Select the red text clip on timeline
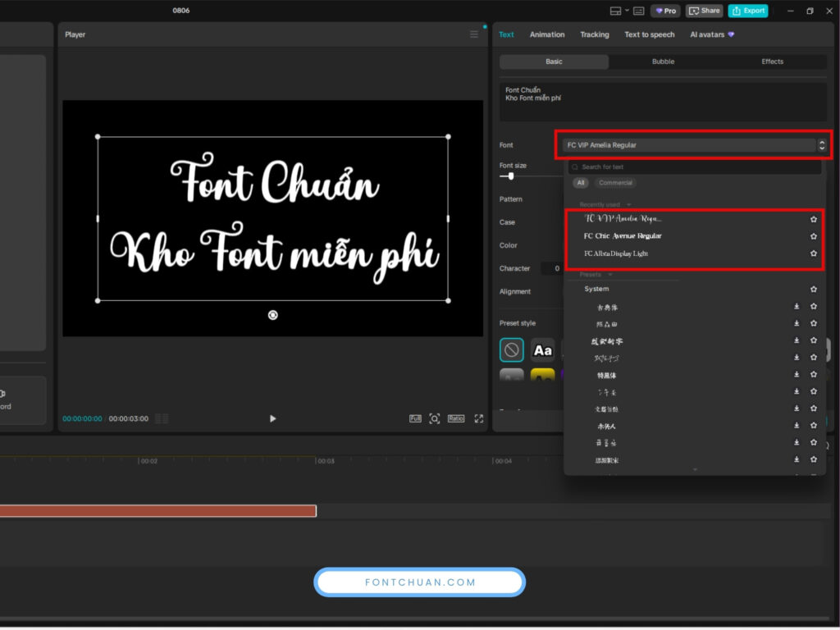Image resolution: width=840 pixels, height=630 pixels. (x=158, y=511)
